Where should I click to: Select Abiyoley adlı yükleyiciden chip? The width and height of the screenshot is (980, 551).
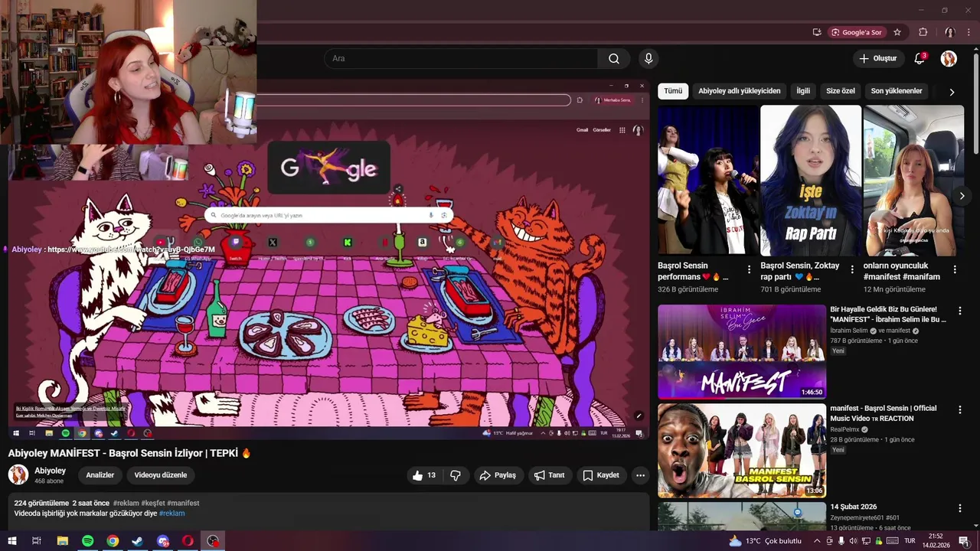point(740,91)
